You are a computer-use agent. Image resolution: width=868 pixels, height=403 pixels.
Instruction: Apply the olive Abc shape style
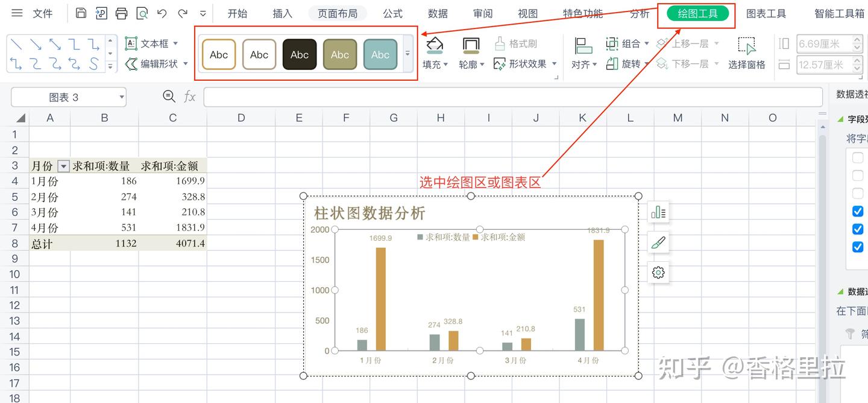[340, 54]
